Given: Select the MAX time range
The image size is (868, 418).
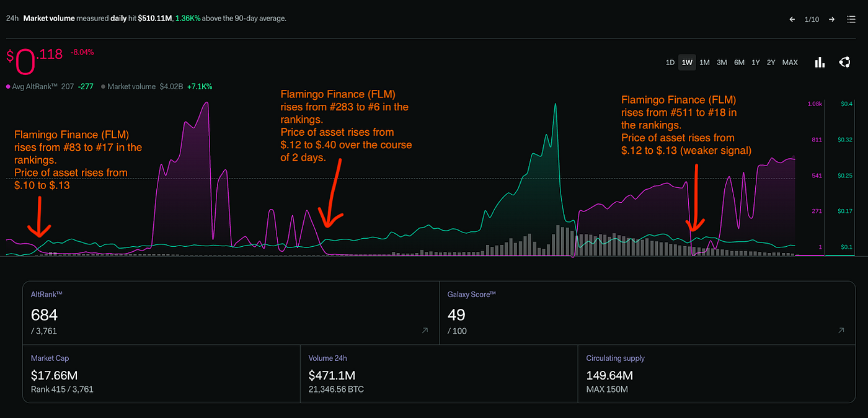Looking at the screenshot, I should coord(790,63).
